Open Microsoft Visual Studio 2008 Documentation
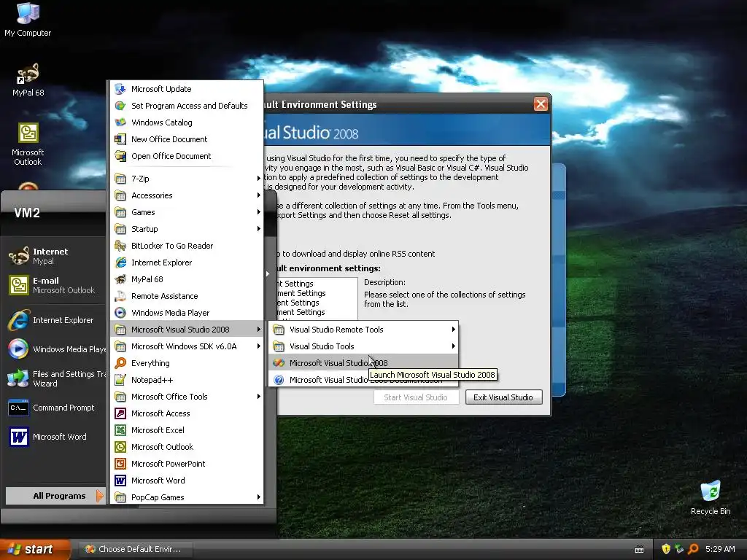 click(363, 379)
